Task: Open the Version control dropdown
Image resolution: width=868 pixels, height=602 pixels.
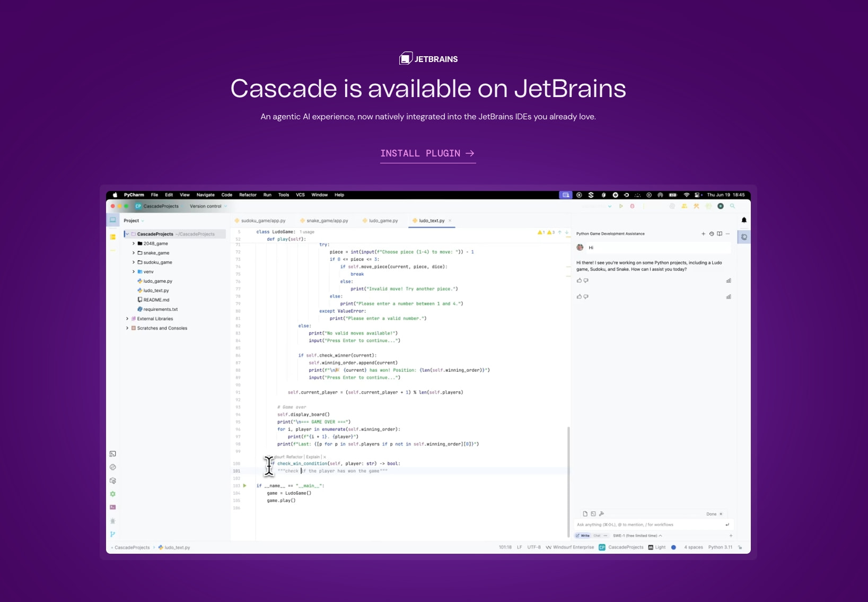Action: (208, 206)
